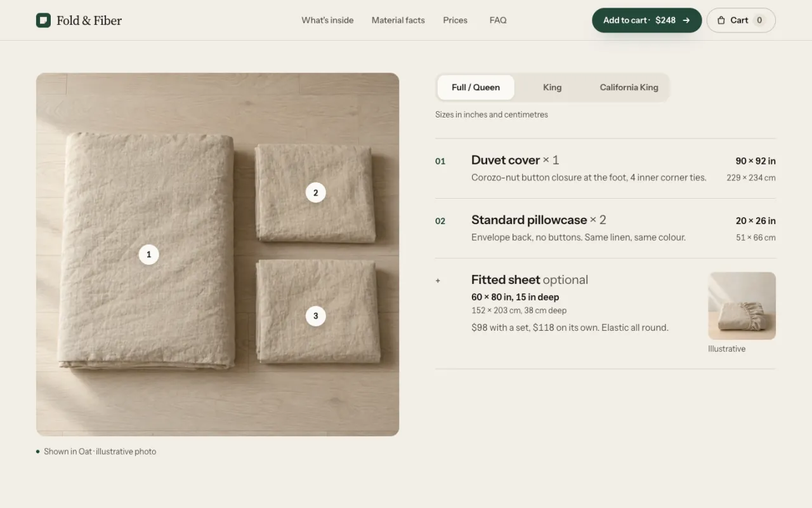Click the Envelope back, no buttons description
This screenshot has height=508, width=812.
coord(579,237)
